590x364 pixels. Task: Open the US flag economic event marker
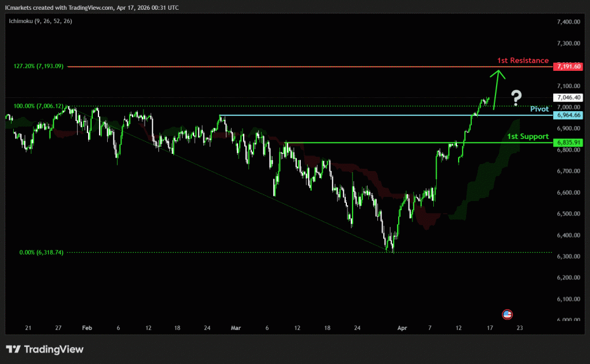507,314
